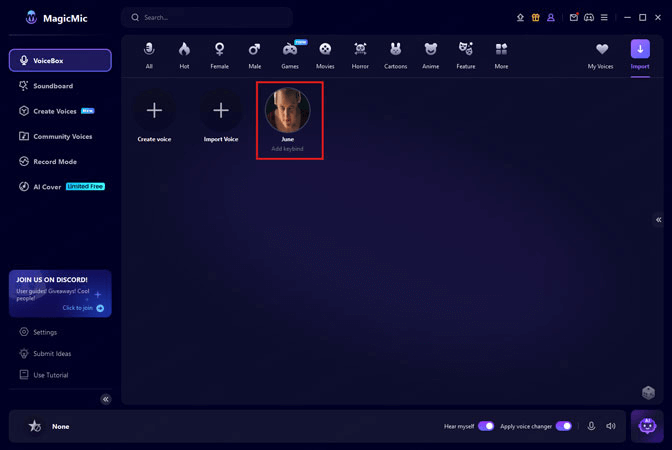Toggle Hear myself switch
Viewport: 672px width, 450px height.
(x=486, y=426)
